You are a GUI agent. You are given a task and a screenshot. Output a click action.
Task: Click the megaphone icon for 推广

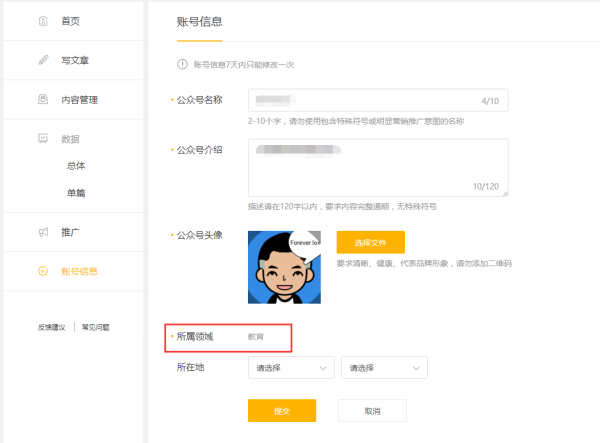pyautogui.click(x=43, y=232)
